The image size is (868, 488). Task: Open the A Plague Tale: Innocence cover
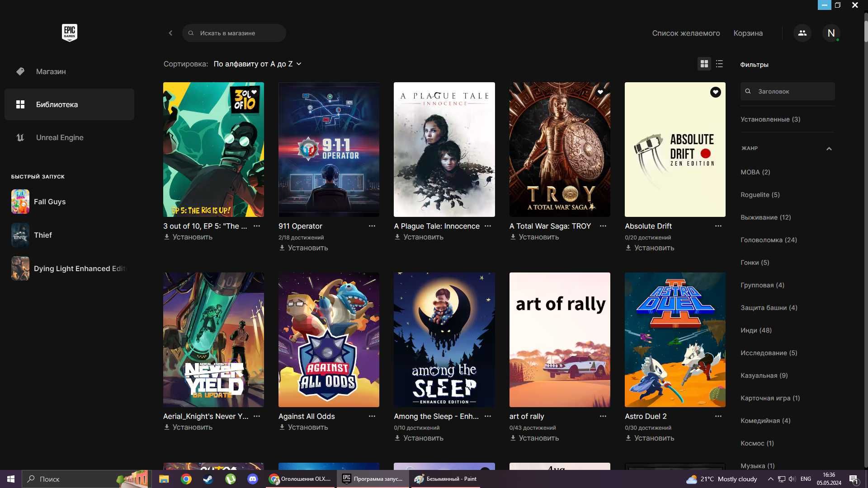[444, 150]
